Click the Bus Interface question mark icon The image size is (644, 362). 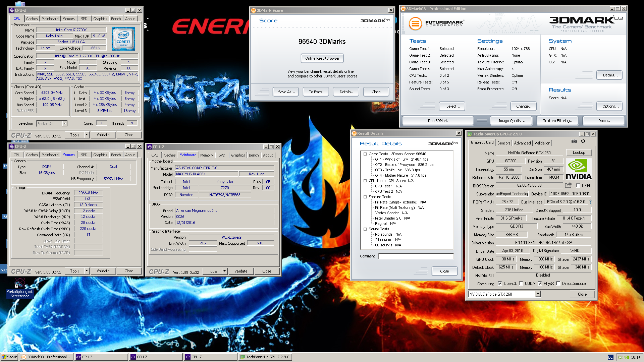click(590, 202)
